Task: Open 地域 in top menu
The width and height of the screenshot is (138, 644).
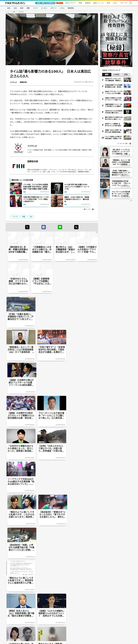Action: pyautogui.click(x=108, y=3)
